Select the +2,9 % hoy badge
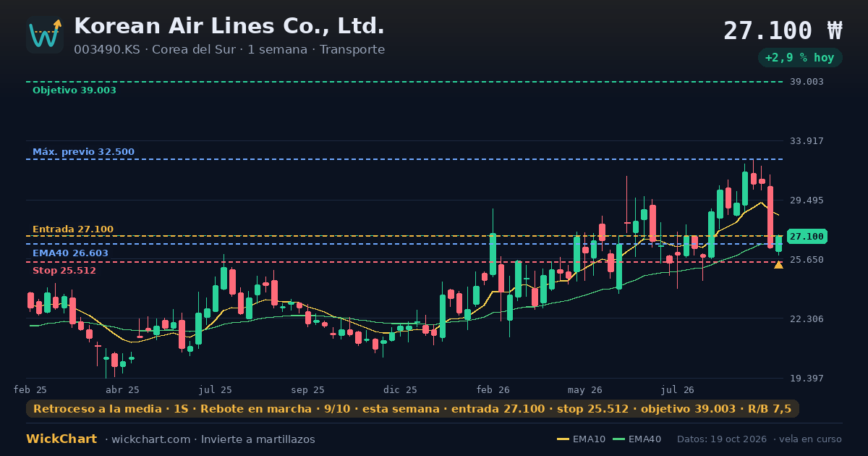The height and width of the screenshot is (456, 868). click(800, 58)
